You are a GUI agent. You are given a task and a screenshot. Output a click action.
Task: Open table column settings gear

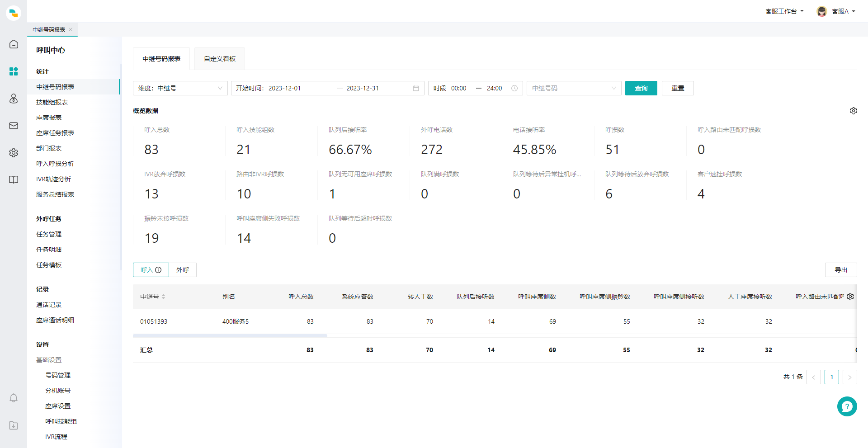click(x=850, y=297)
